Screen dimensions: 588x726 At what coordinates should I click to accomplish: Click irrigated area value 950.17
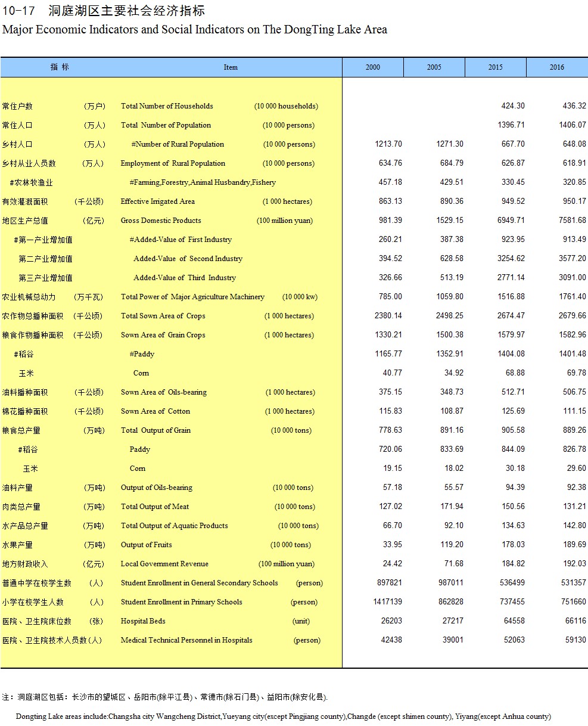pyautogui.click(x=574, y=201)
